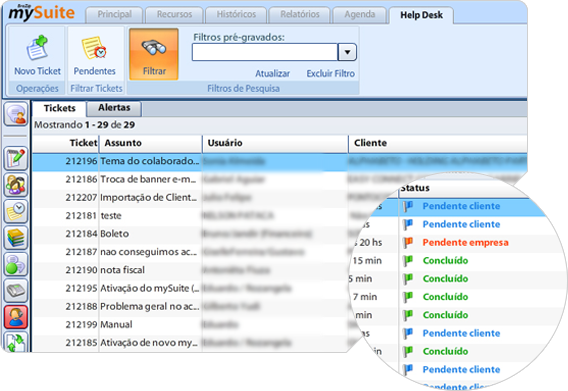The width and height of the screenshot is (568, 391).
Task: Open the Pendentes tickets filter icon
Action: [94, 48]
